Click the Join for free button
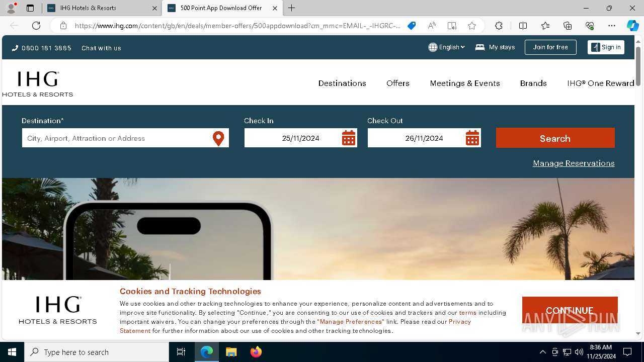 tap(550, 47)
